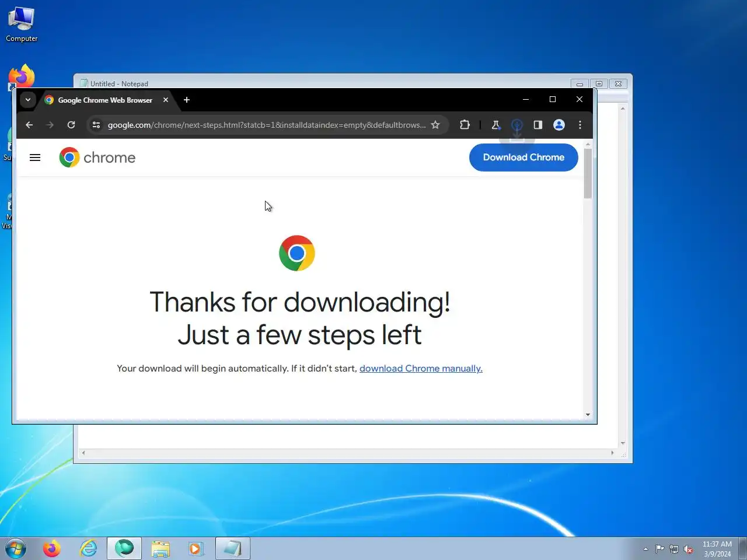Screen dimensions: 747x560
Task: Click download Chrome manually link
Action: (x=421, y=369)
